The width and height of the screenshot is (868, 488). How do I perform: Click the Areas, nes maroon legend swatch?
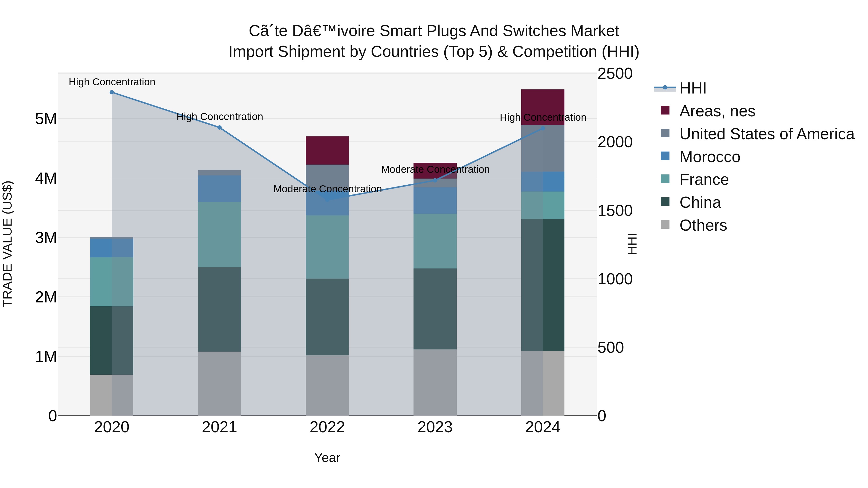pyautogui.click(x=665, y=110)
